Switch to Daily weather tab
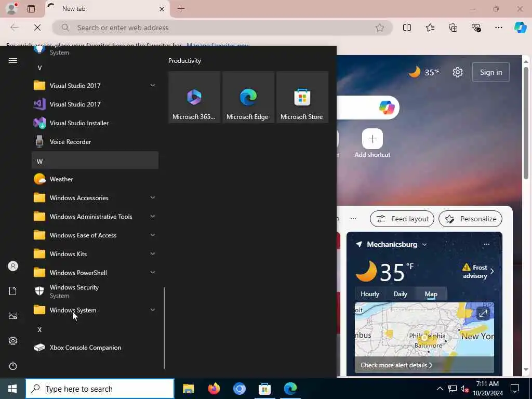532x399 pixels. click(x=400, y=294)
